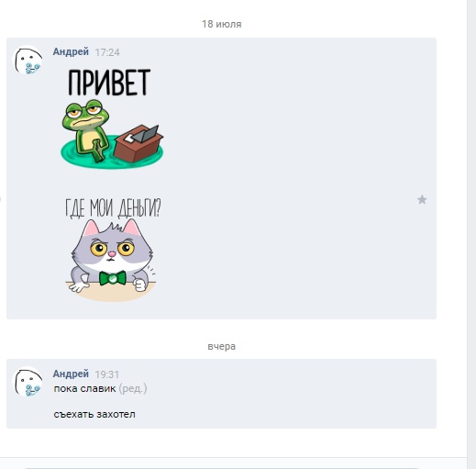This screenshot has height=469, width=476.
Task: Click the "вчера" date separator
Action: [x=221, y=346]
